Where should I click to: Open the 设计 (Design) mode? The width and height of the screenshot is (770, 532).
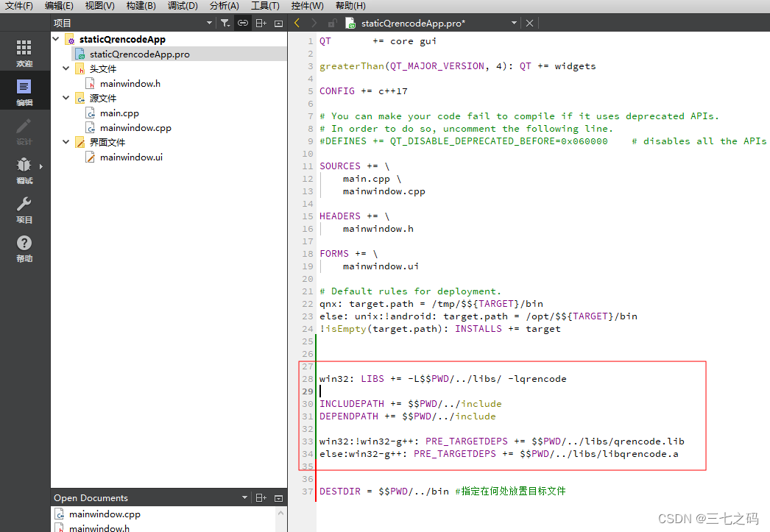pyautogui.click(x=24, y=132)
